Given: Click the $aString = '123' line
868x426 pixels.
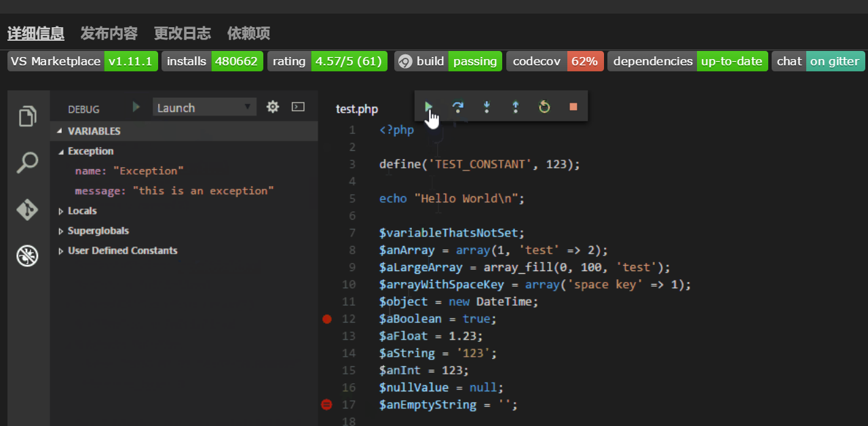Looking at the screenshot, I should pos(438,353).
